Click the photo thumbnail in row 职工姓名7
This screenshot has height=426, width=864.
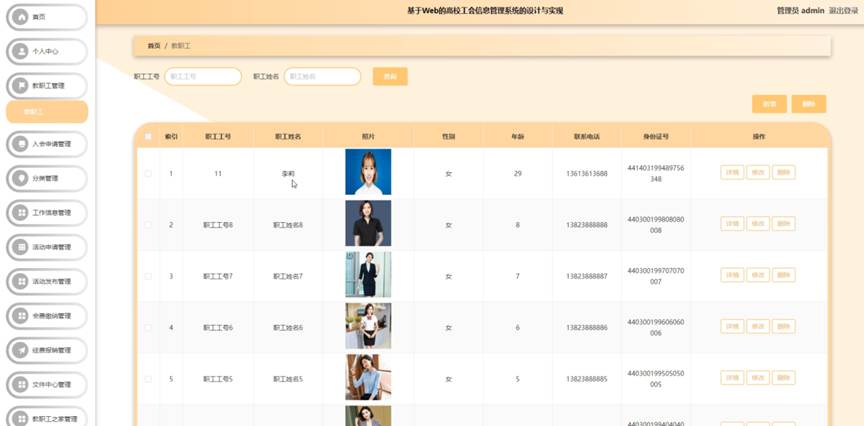point(368,274)
